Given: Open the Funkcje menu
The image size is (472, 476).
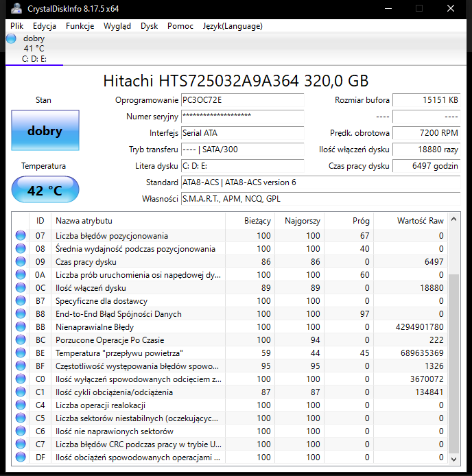Looking at the screenshot, I should [80, 26].
